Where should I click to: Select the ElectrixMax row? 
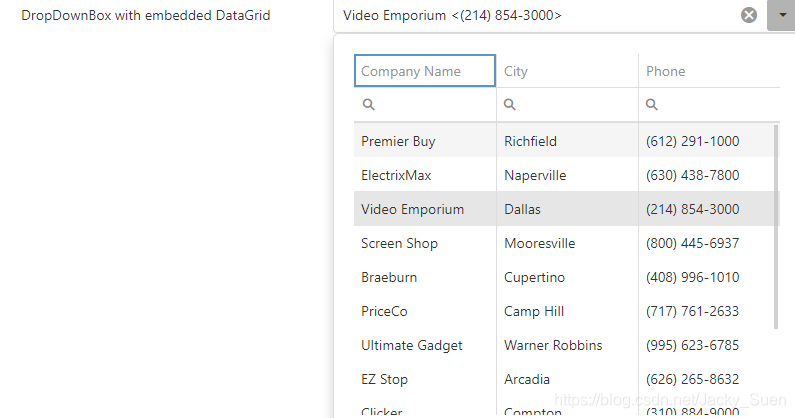tap(396, 175)
